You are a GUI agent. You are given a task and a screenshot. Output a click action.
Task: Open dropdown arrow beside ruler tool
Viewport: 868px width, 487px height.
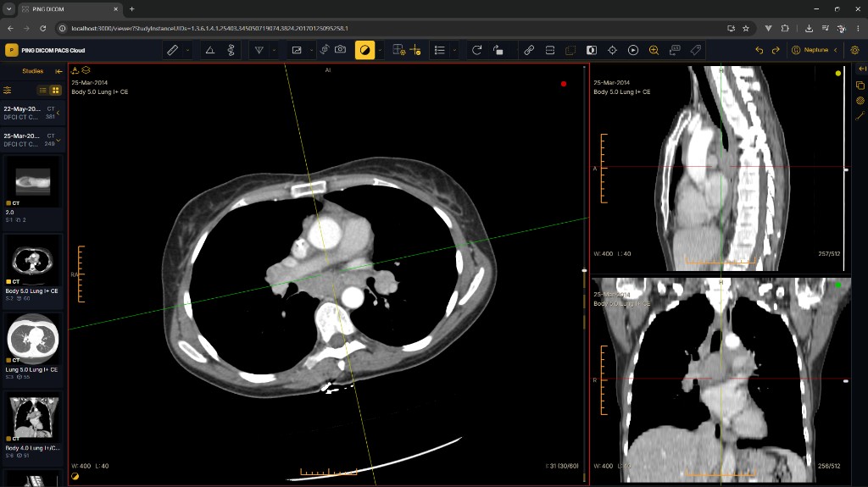pyautogui.click(x=187, y=50)
